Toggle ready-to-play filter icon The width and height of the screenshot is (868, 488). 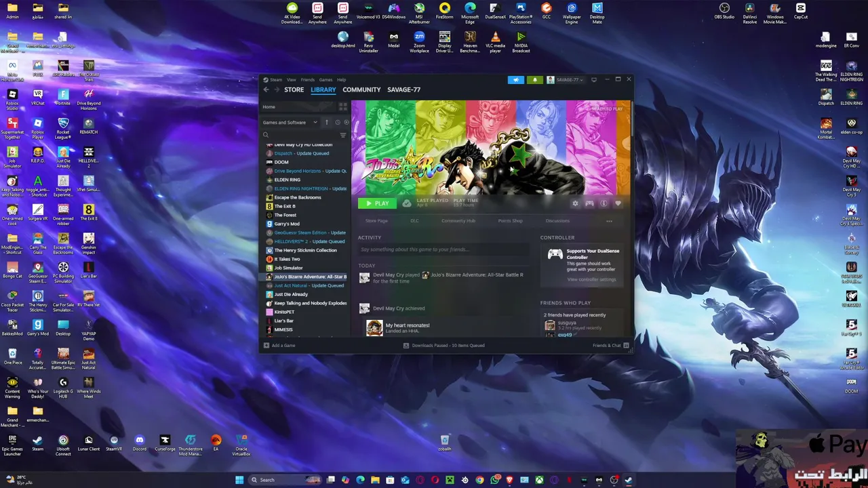pyautogui.click(x=346, y=123)
